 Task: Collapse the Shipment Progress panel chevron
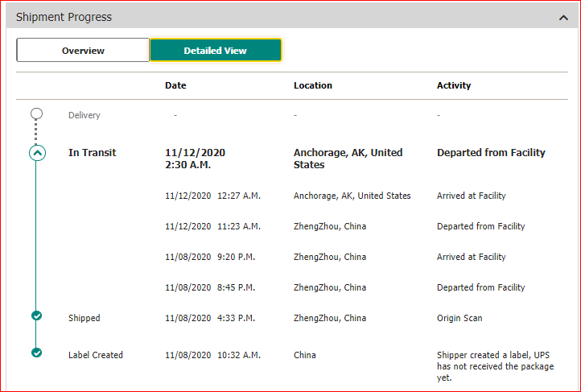(x=562, y=17)
